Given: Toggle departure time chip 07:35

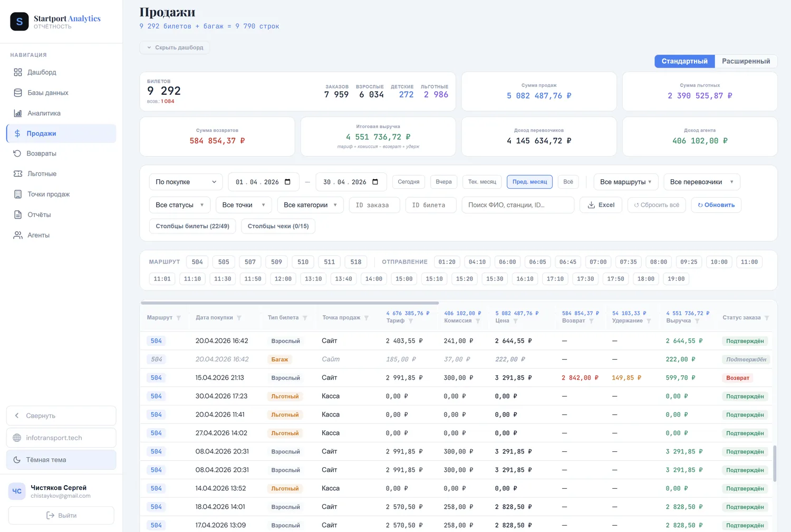Looking at the screenshot, I should tap(628, 262).
